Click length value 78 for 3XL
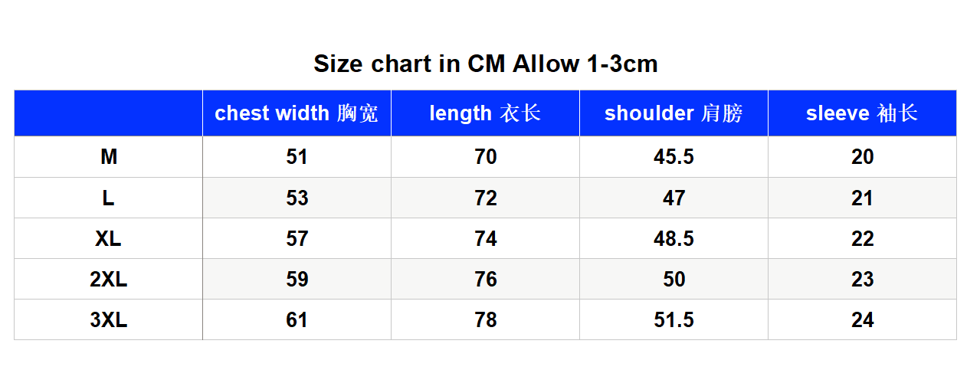980x370 pixels. point(485,320)
